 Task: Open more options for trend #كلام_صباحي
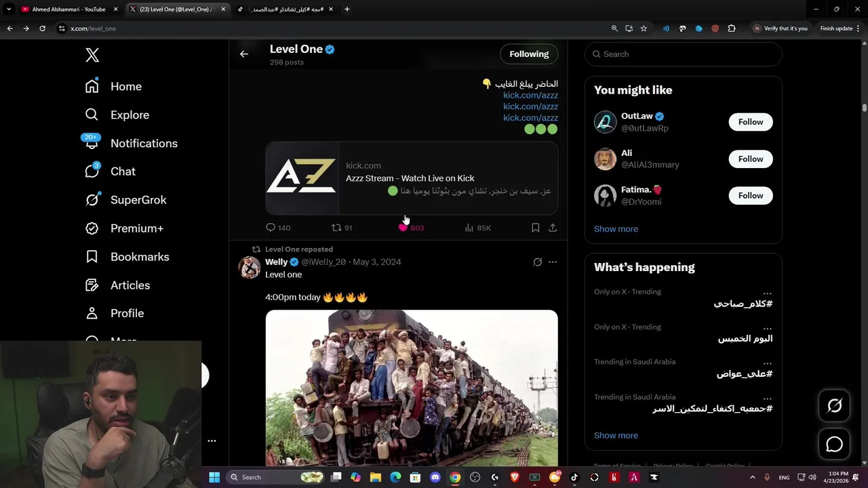tap(767, 292)
